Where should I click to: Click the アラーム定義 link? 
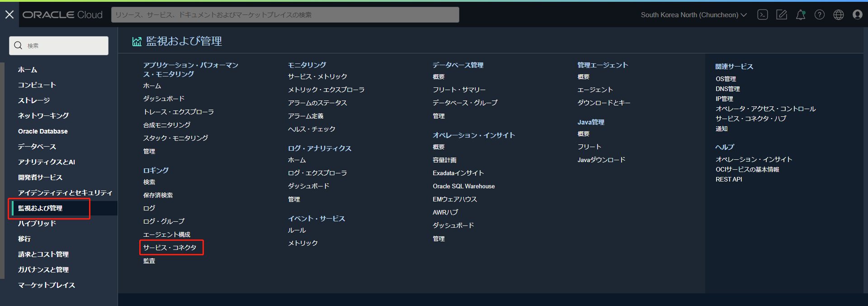306,116
